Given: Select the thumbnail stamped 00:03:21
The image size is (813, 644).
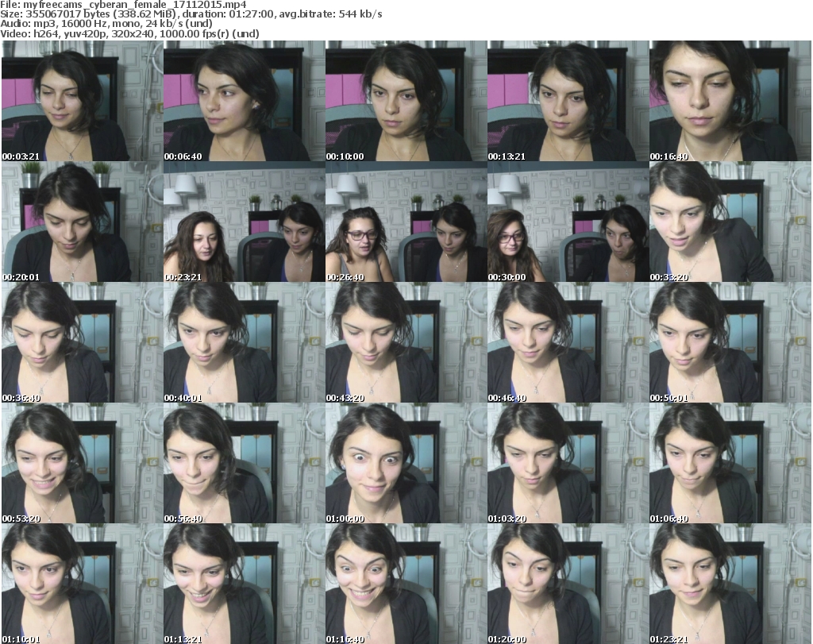Looking at the screenshot, I should pyautogui.click(x=82, y=101).
